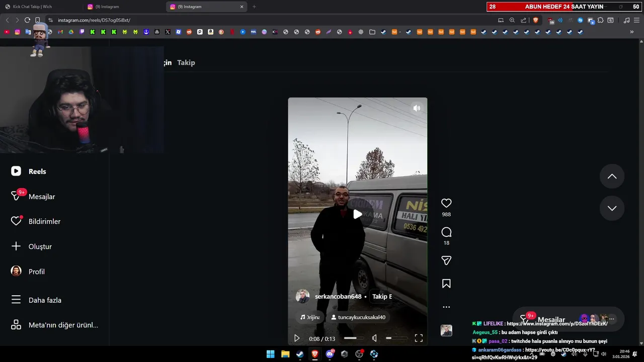Open File Explorer from taskbar
The width and height of the screenshot is (644, 362).
point(285,354)
